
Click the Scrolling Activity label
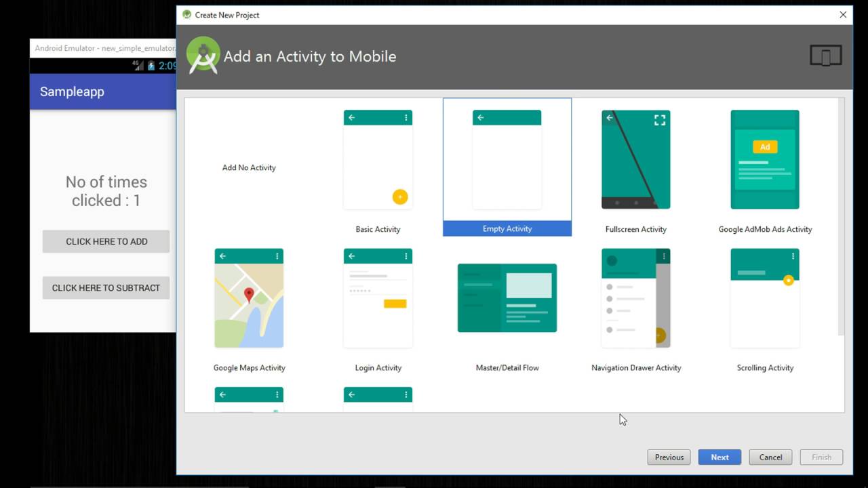pyautogui.click(x=765, y=368)
